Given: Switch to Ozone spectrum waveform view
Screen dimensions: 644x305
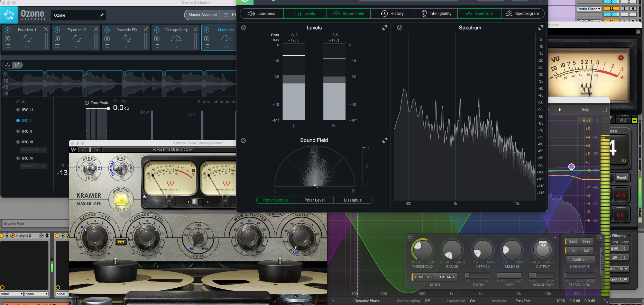Looking at the screenshot, I should click(8, 65).
